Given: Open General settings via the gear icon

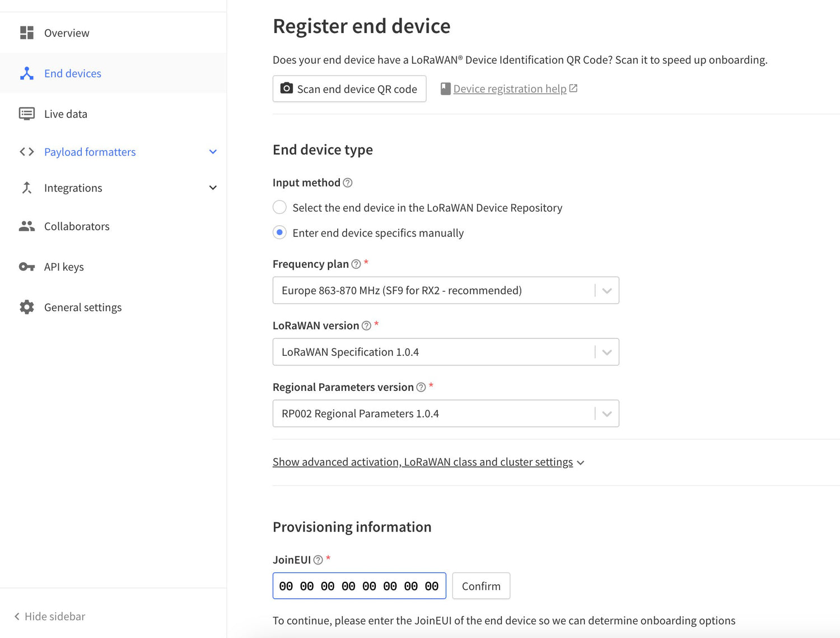Looking at the screenshot, I should pyautogui.click(x=26, y=307).
